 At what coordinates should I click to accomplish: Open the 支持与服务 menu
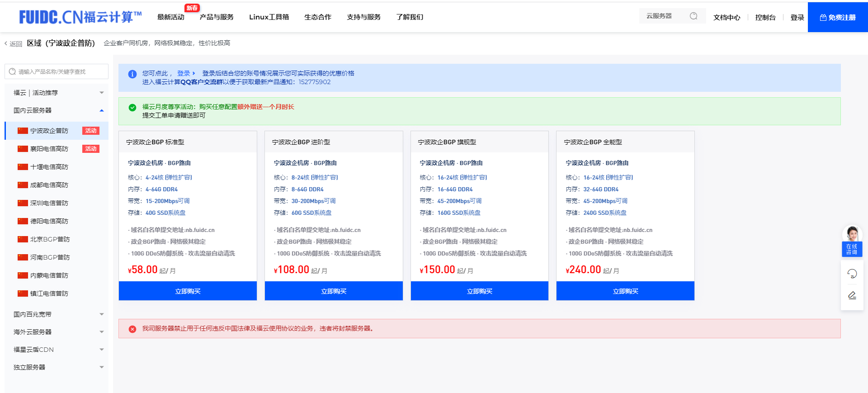[364, 17]
